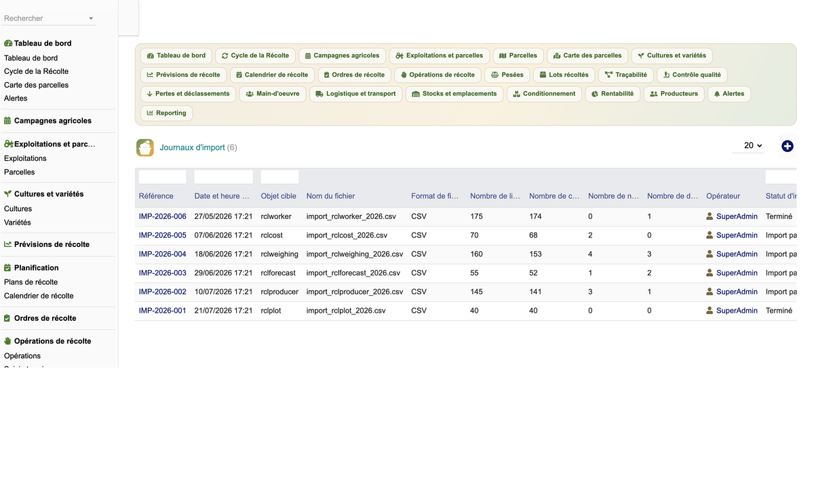The width and height of the screenshot is (814, 504).
Task: Click file name import_rclweighing_2026.csv
Action: coord(355,254)
